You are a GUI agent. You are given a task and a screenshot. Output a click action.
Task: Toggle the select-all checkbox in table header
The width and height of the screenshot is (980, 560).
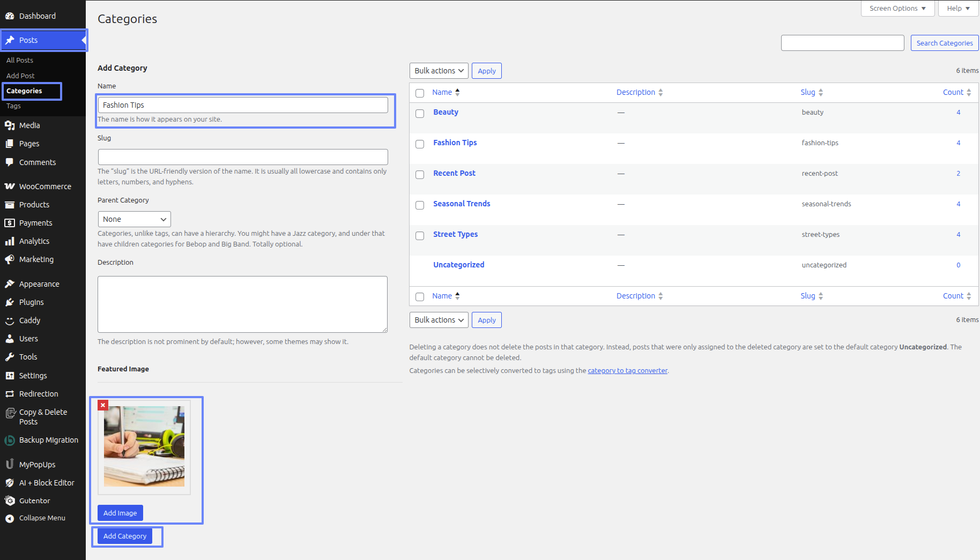[420, 93]
